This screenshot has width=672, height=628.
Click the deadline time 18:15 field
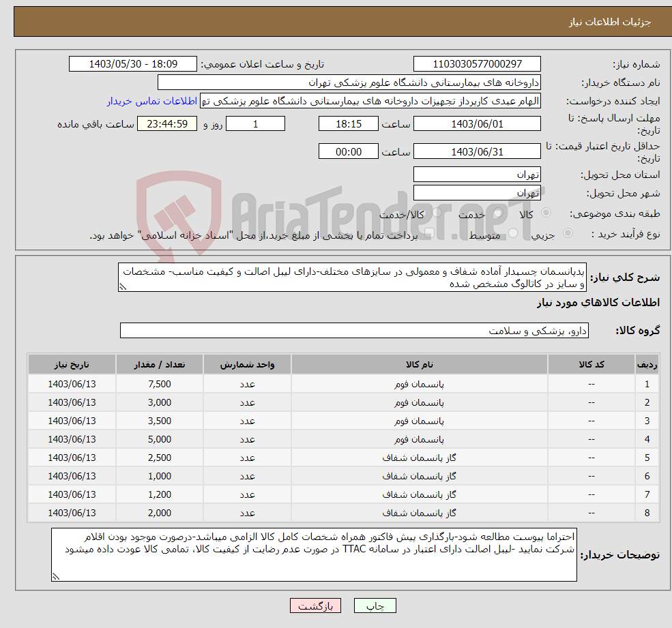tap(349, 124)
